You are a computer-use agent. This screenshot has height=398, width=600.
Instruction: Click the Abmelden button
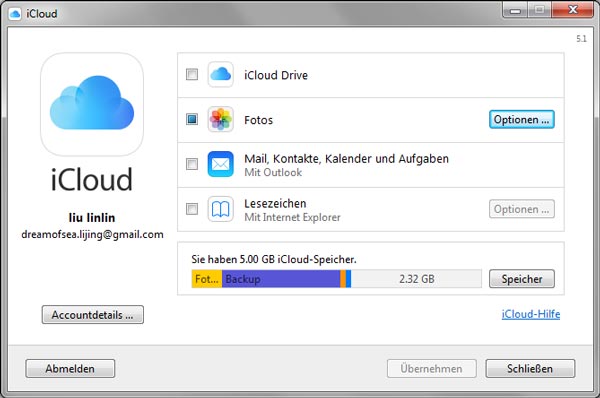coord(70,369)
